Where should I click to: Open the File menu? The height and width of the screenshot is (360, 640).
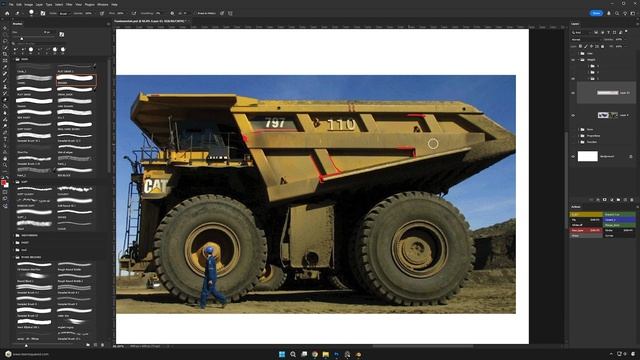click(x=11, y=4)
